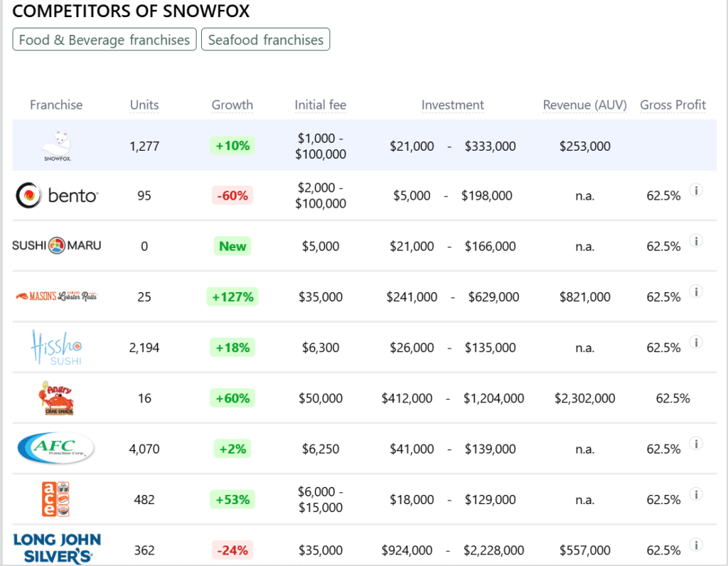Click the Growth column header
The width and height of the screenshot is (728, 566).
coord(232,105)
